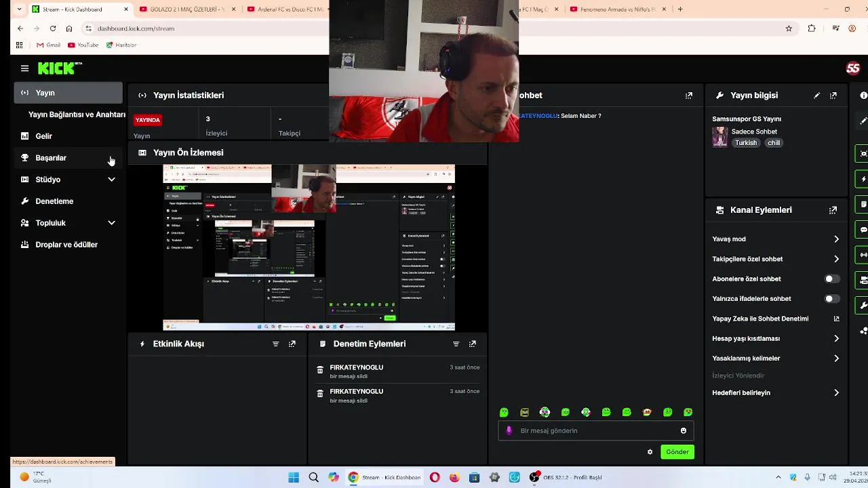
Task: Open Hedefleri belirleyin options
Action: tap(776, 392)
